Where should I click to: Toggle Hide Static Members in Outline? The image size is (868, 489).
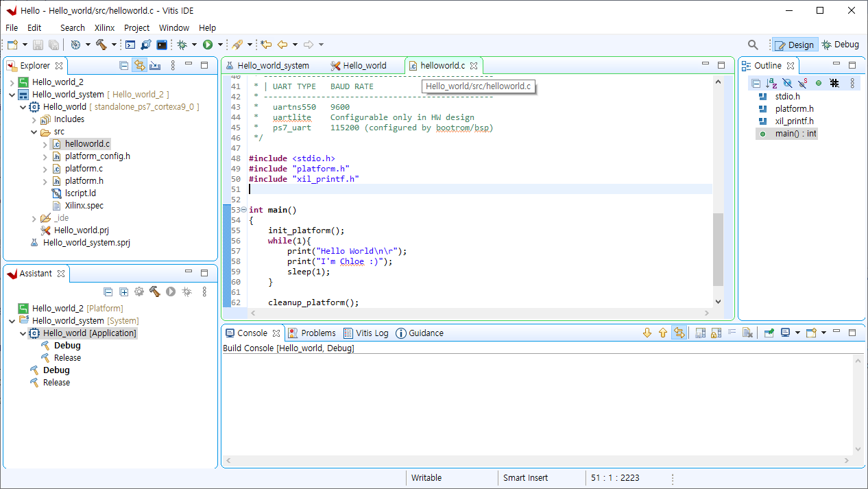click(x=803, y=83)
